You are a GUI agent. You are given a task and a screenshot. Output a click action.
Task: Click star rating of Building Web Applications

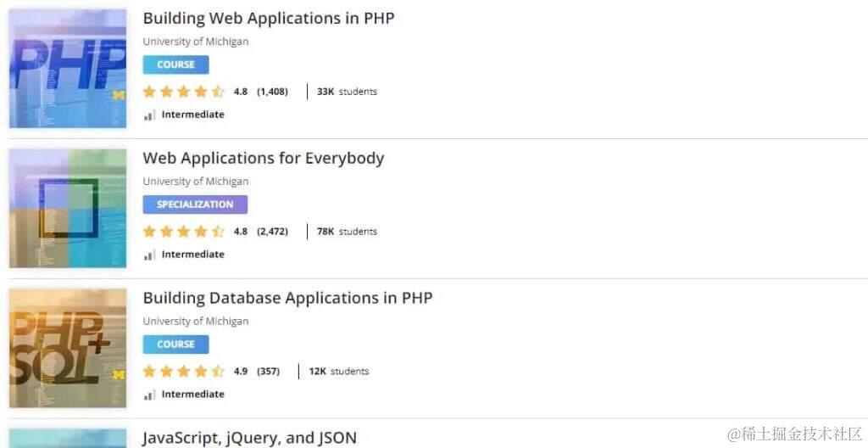tap(183, 92)
